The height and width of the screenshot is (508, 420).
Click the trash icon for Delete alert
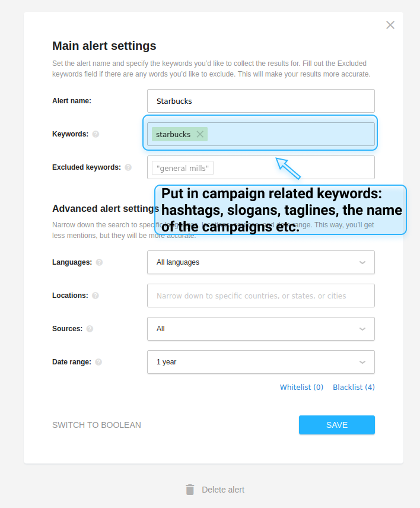point(190,490)
